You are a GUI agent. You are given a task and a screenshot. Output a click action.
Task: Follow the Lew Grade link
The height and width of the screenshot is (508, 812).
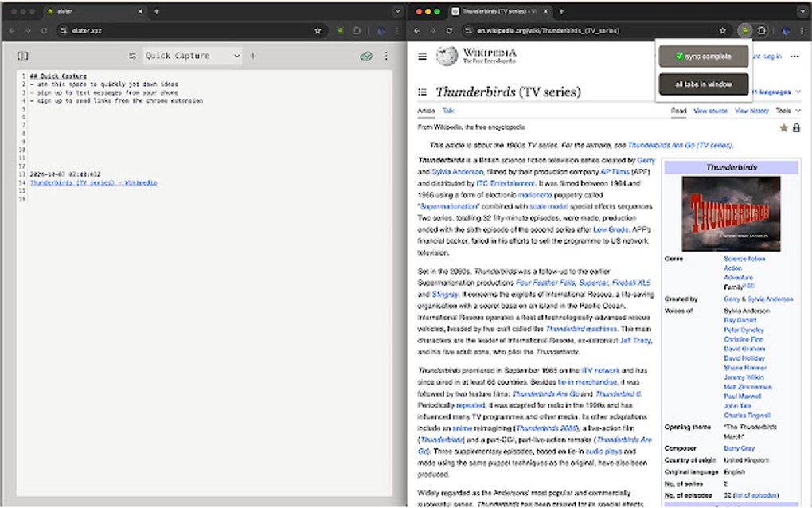pos(611,229)
